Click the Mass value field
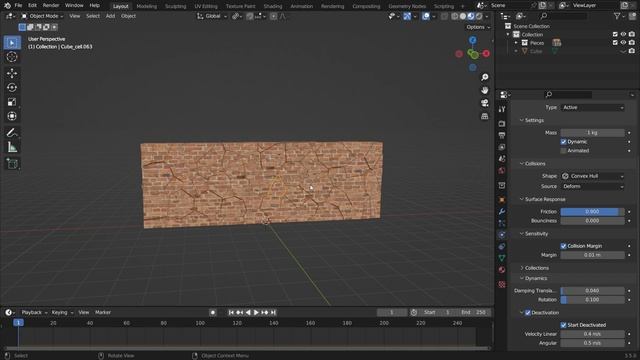 pyautogui.click(x=592, y=133)
